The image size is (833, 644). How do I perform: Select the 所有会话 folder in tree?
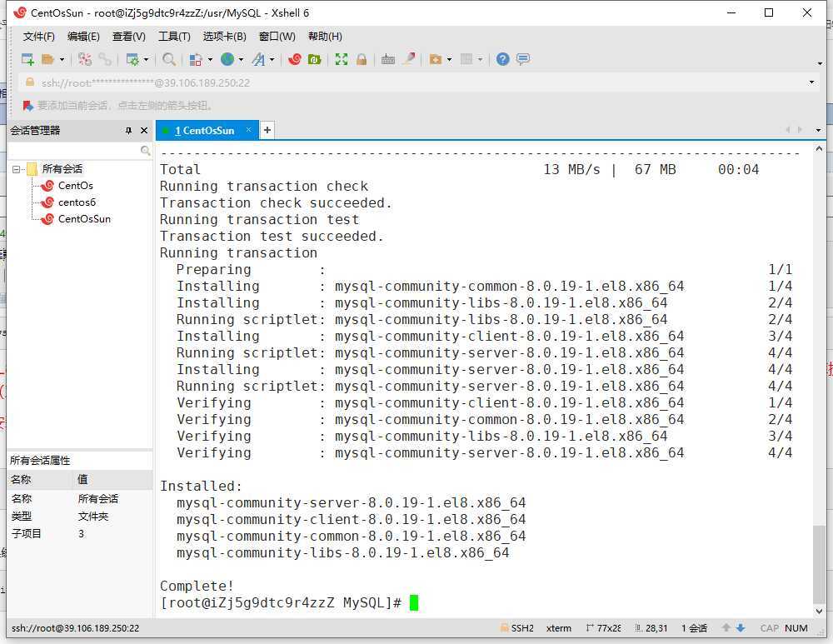(x=62, y=169)
